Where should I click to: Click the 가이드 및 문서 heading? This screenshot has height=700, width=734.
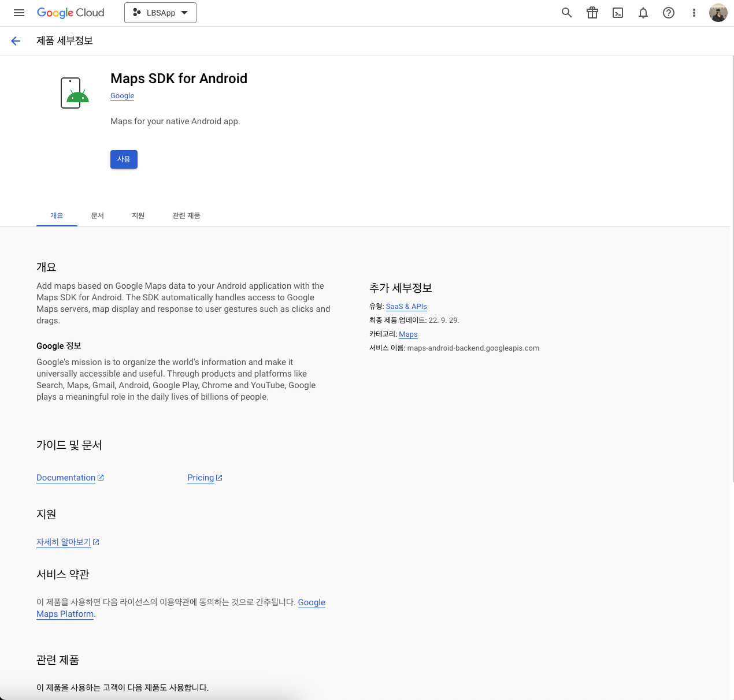(x=69, y=445)
